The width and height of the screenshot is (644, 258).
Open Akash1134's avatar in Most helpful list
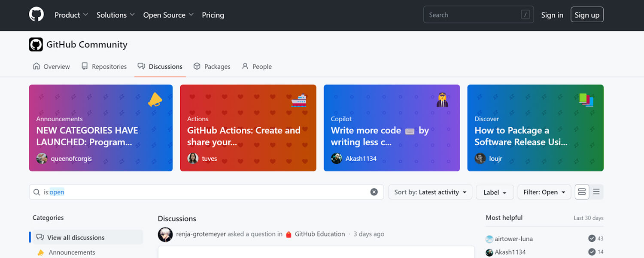tap(489, 252)
